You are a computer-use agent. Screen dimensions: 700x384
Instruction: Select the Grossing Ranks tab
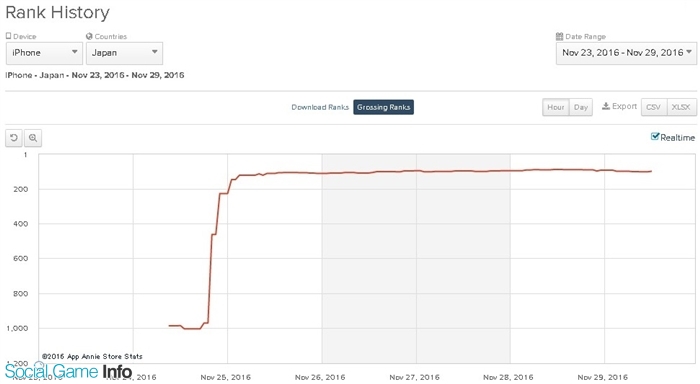383,107
